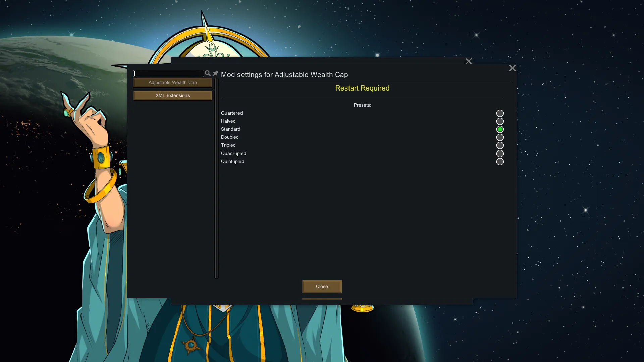This screenshot has width=644, height=362.
Task: Close the Mod settings dialog with X
Action: 512,68
